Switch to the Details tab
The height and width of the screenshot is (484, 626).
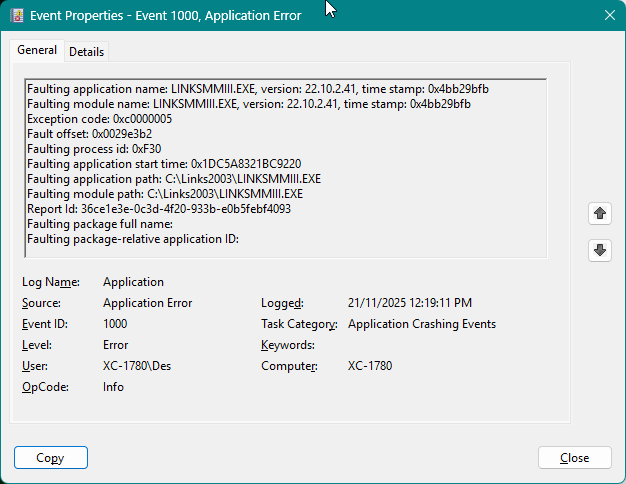86,52
